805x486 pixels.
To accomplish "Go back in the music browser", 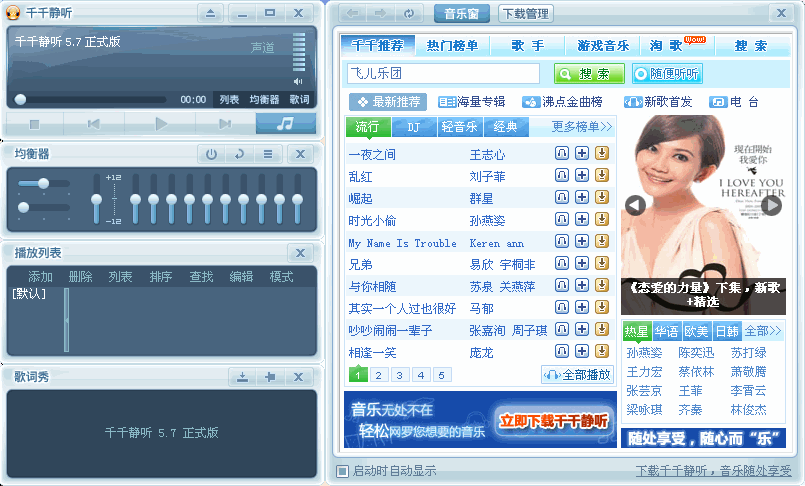I will (x=353, y=13).
